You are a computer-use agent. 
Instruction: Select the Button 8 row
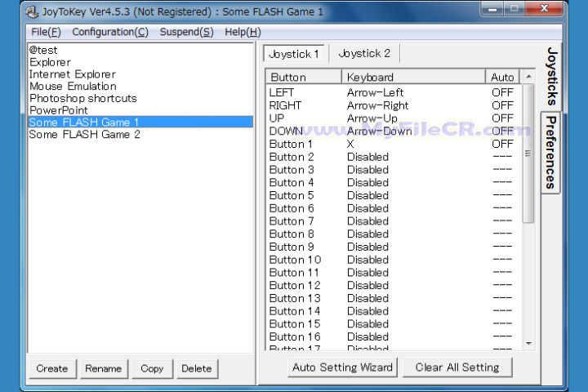click(x=394, y=234)
